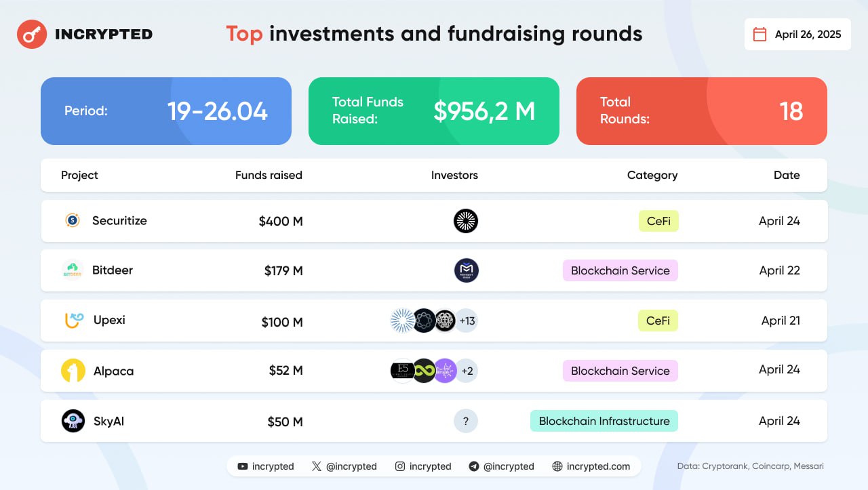Expand the +2 investors badge for Alpaca
Image resolution: width=868 pixels, height=490 pixels.
[467, 371]
